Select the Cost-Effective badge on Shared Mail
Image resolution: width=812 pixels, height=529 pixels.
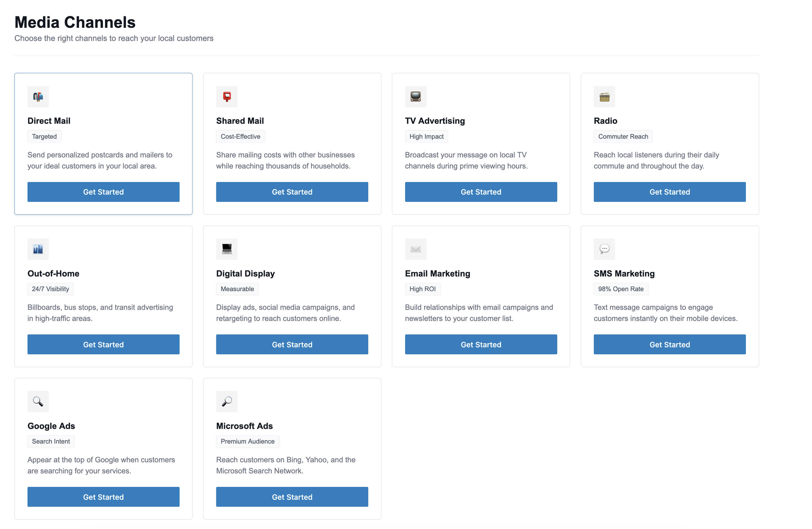coord(240,136)
